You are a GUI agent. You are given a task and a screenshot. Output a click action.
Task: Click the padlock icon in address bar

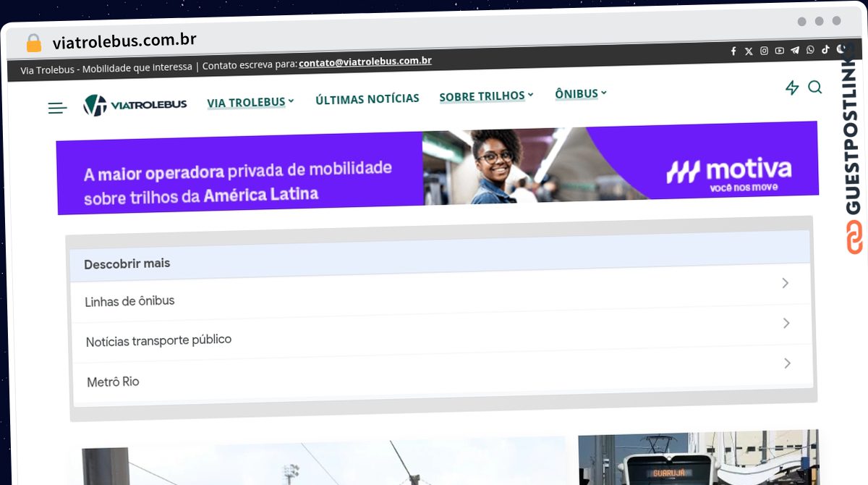[x=34, y=43]
